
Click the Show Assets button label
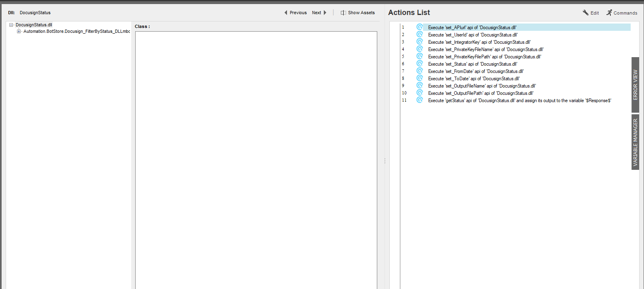[x=361, y=13]
